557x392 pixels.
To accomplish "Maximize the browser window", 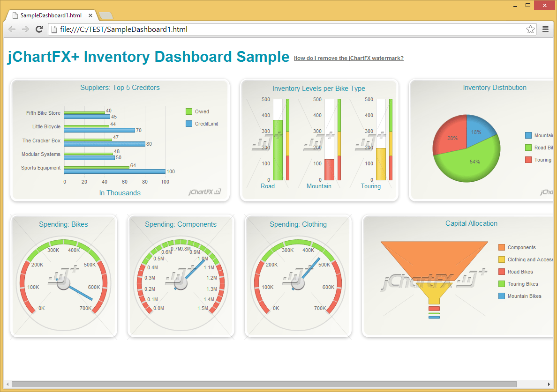I will tap(528, 5).
